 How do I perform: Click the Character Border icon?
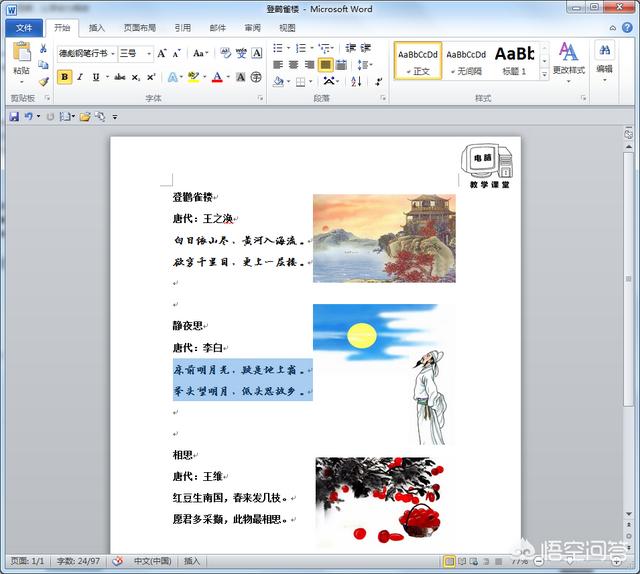257,53
